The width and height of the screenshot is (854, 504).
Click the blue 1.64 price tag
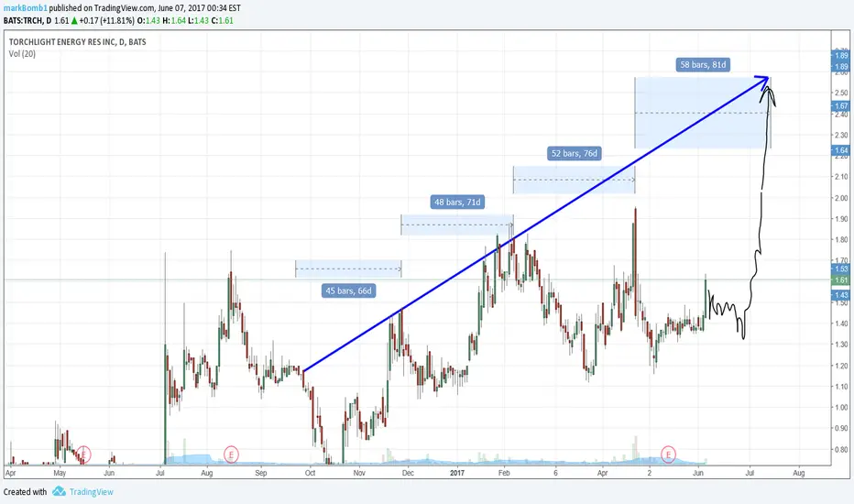tap(841, 150)
